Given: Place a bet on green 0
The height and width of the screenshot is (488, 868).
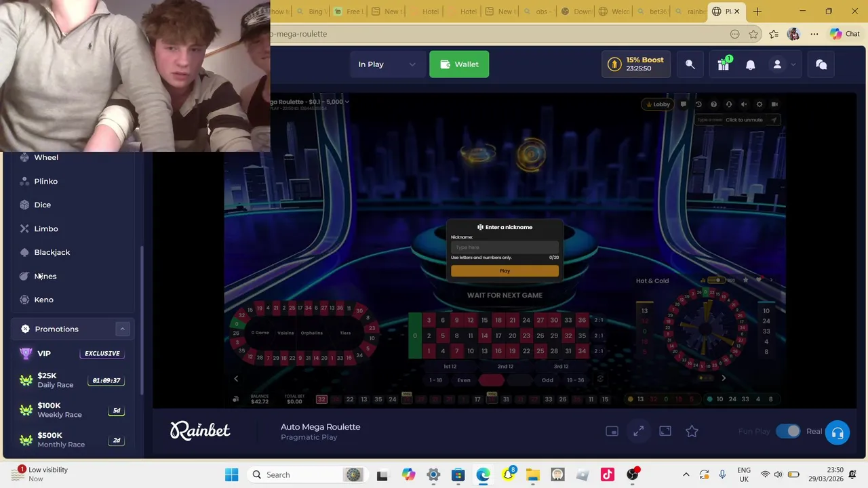Looking at the screenshot, I should point(414,335).
